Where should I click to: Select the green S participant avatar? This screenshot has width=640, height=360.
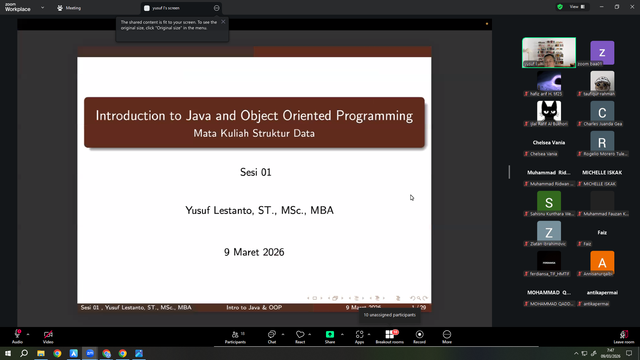(549, 201)
